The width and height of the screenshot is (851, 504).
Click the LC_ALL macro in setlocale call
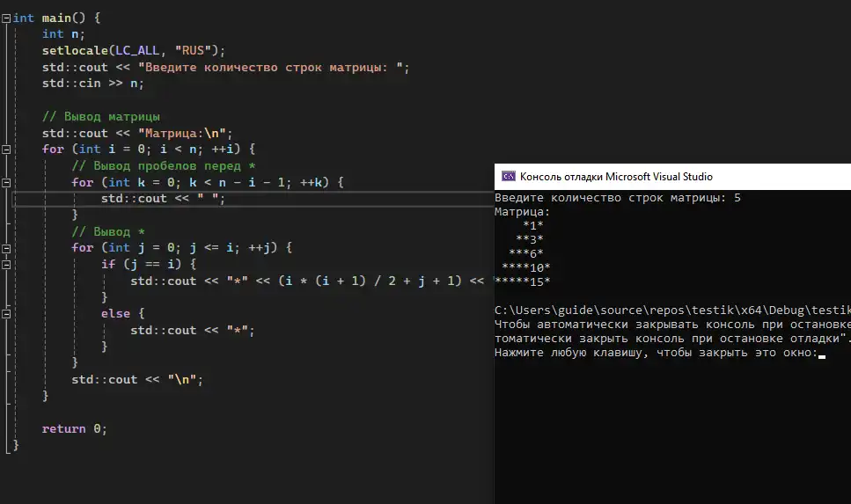coord(137,50)
